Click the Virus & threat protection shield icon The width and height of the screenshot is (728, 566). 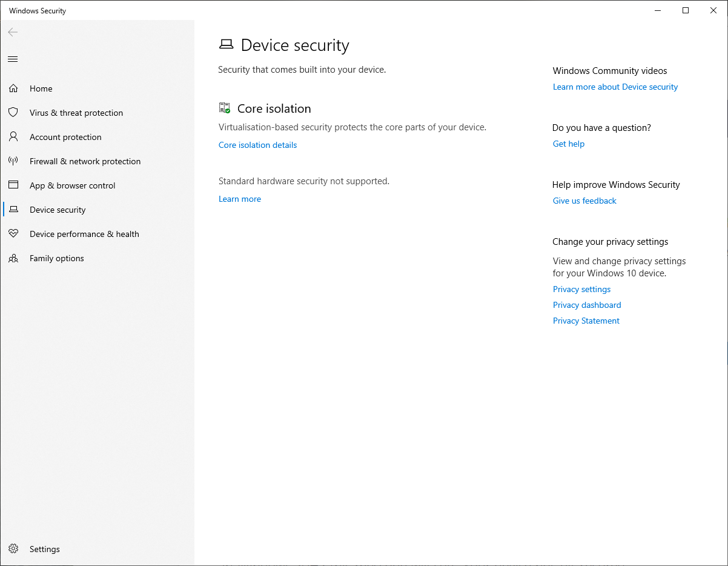tap(13, 113)
